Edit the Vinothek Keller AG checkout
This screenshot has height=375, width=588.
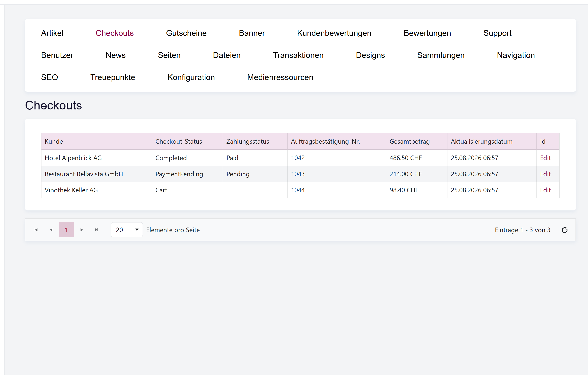[545, 190]
